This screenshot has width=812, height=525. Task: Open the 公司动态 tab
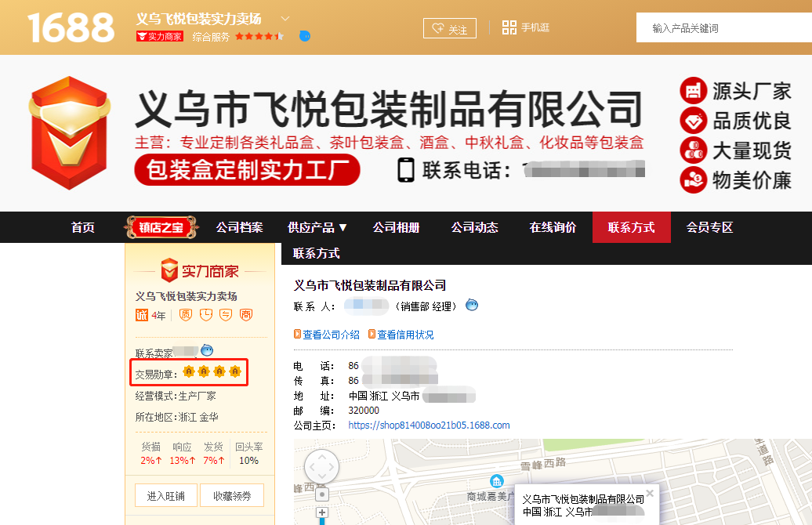tap(474, 227)
